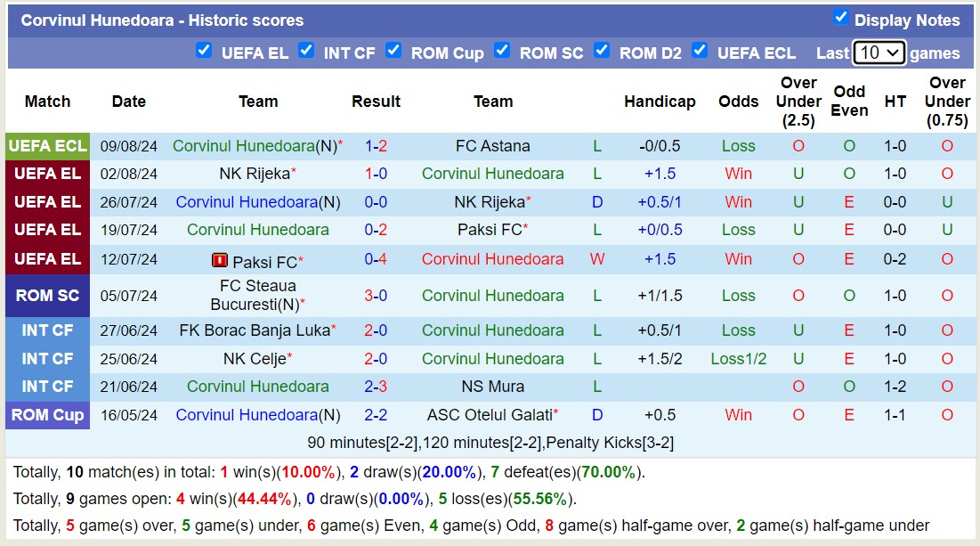Toggle the ROM SC filter checkbox

click(x=502, y=50)
